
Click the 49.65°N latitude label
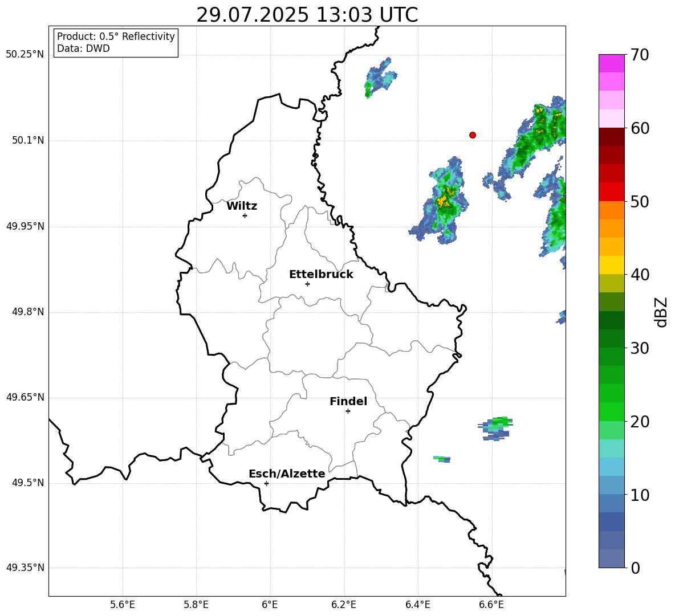tap(25, 397)
